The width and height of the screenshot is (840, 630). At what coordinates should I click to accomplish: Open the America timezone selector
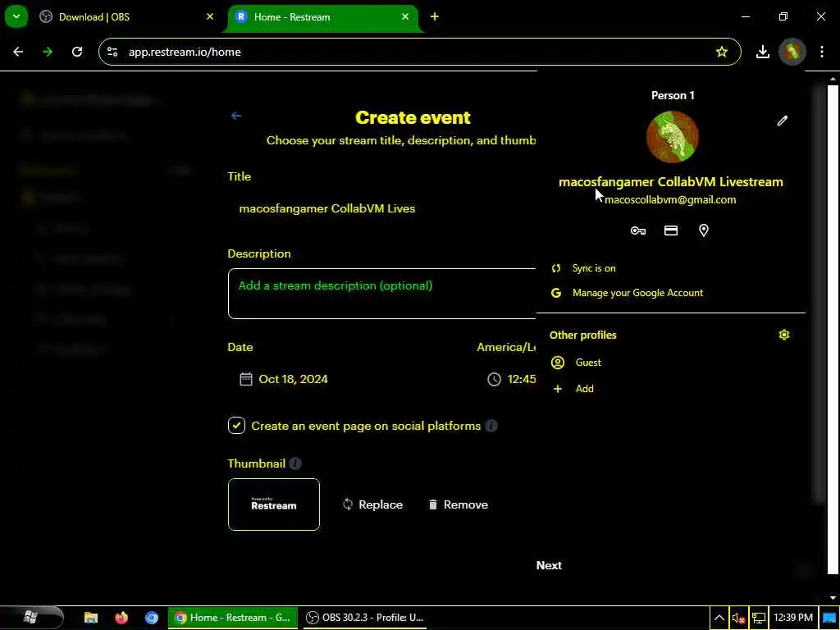(x=506, y=347)
